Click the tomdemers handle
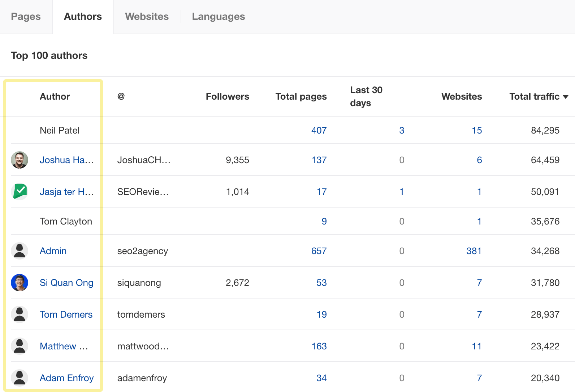Image resolution: width=575 pixels, height=392 pixels. (141, 314)
